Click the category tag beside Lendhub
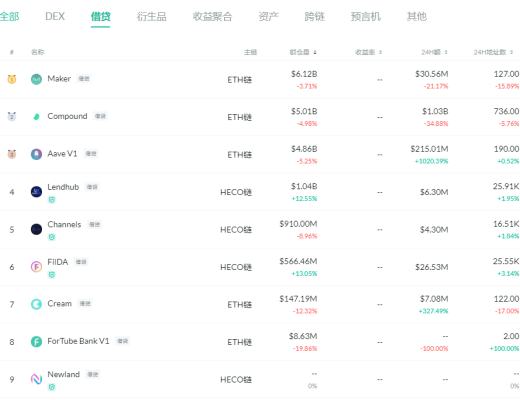The image size is (520, 400). 92,187
